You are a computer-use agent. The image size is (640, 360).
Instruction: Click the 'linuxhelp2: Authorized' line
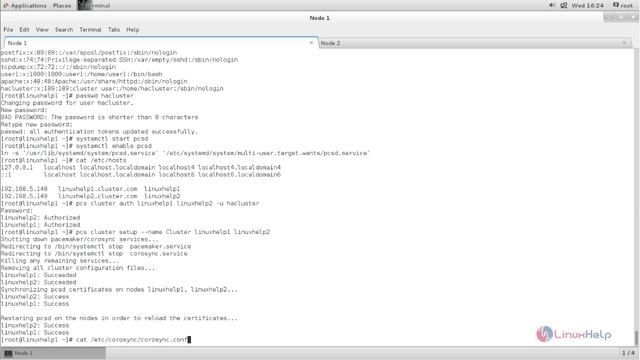coord(40,218)
